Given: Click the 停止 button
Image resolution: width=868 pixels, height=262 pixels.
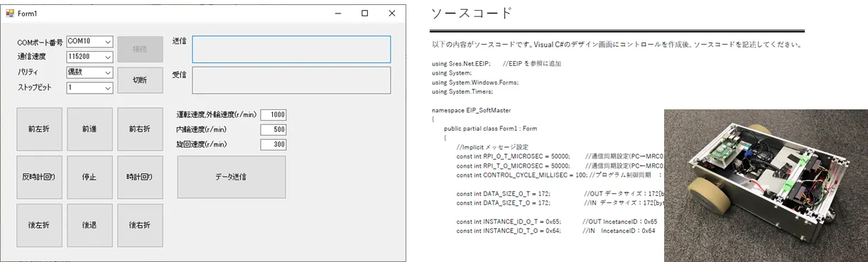Looking at the screenshot, I should point(89,177).
